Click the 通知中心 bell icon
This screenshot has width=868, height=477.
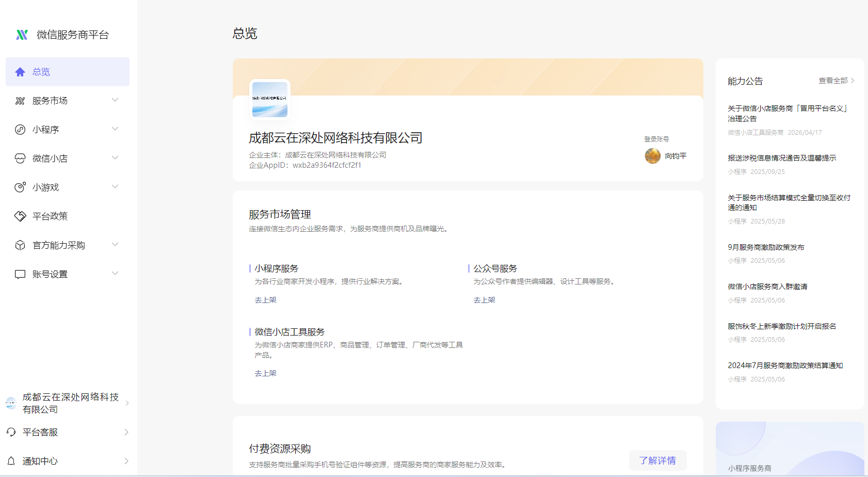(11, 461)
